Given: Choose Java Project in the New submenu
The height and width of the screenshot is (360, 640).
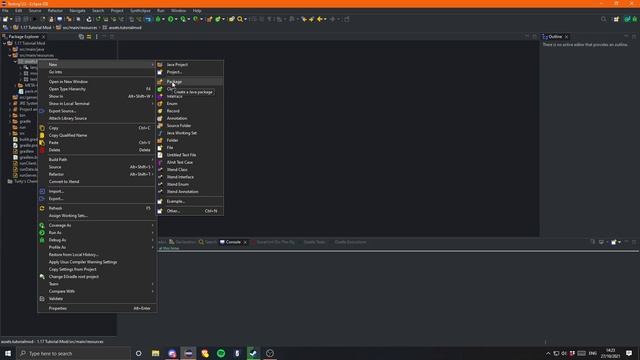Looking at the screenshot, I should point(190,64).
